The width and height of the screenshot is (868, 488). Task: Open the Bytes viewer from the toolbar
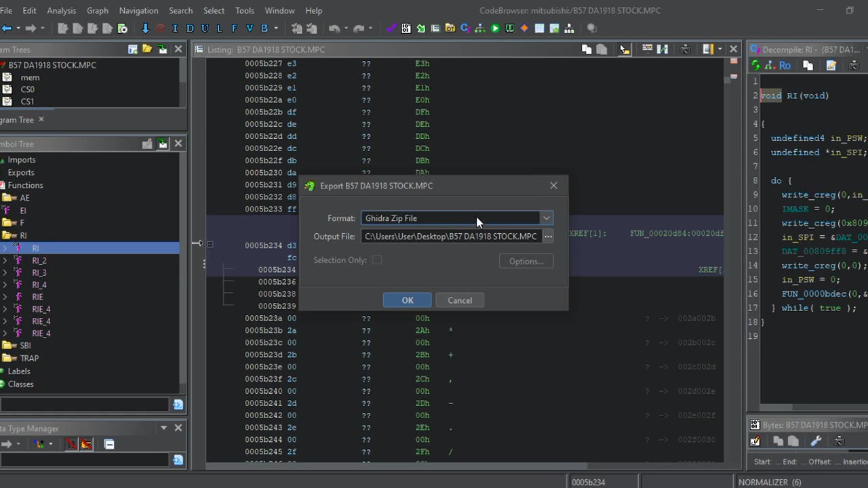point(406,28)
